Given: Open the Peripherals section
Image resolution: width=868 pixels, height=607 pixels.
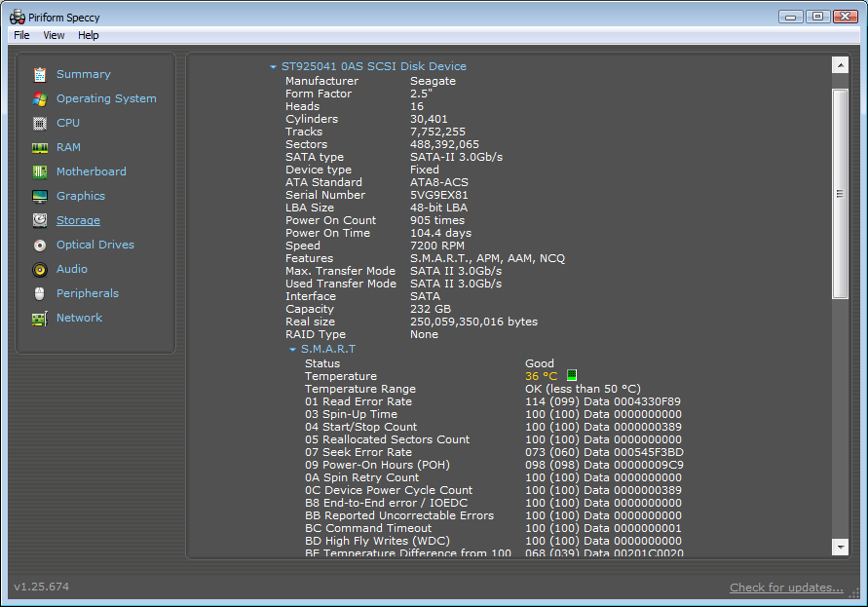Looking at the screenshot, I should (88, 293).
